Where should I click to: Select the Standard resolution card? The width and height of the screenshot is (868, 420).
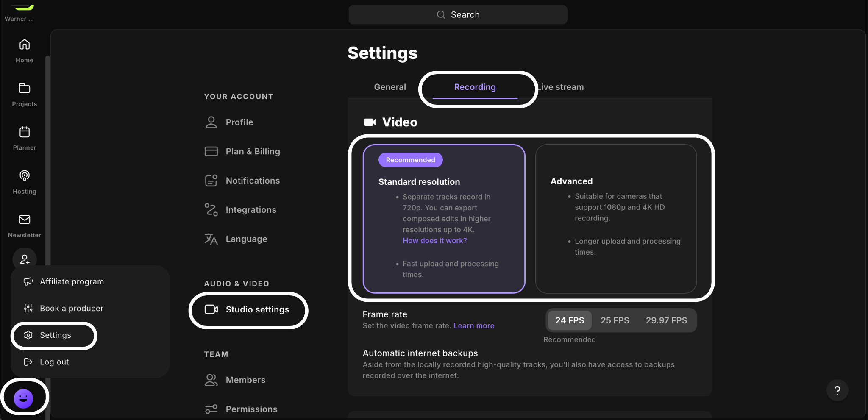coord(444,219)
